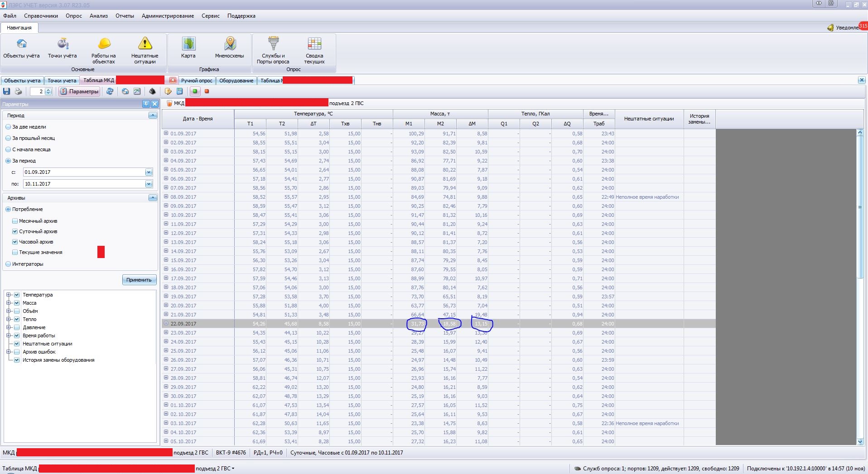Click the notes pencil toolbar icon
Screen dimensions: 868x474
point(168,91)
